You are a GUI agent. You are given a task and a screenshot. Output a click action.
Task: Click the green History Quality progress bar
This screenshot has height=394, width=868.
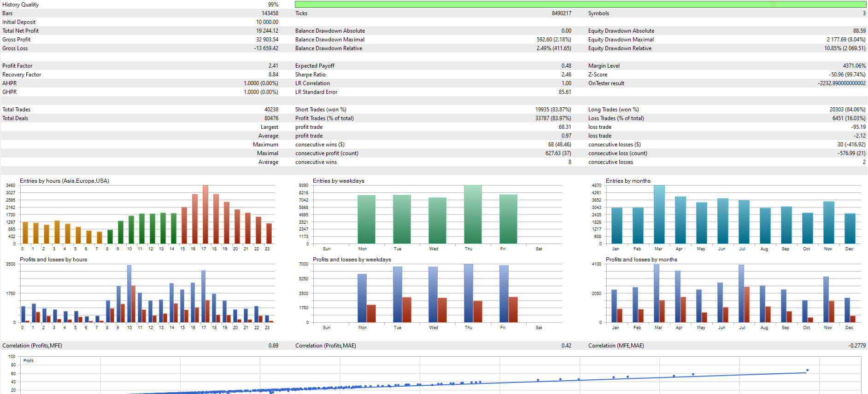tap(581, 4)
